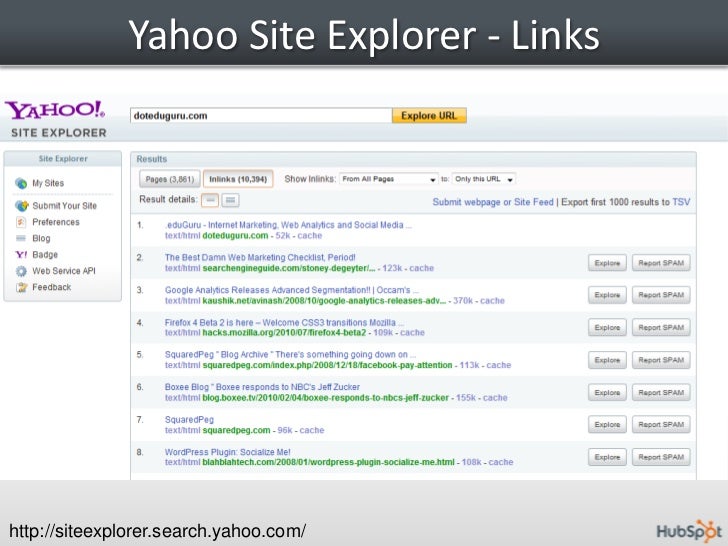Open Web Service API link

click(64, 271)
